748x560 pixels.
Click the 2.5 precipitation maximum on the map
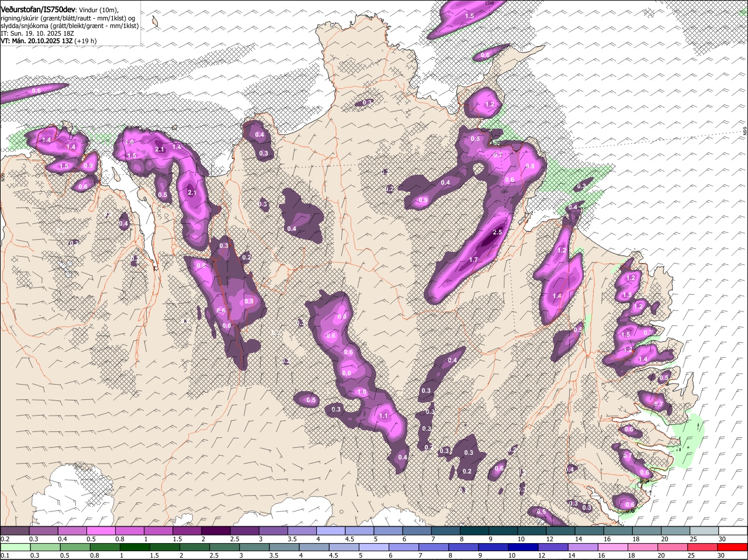(x=497, y=232)
